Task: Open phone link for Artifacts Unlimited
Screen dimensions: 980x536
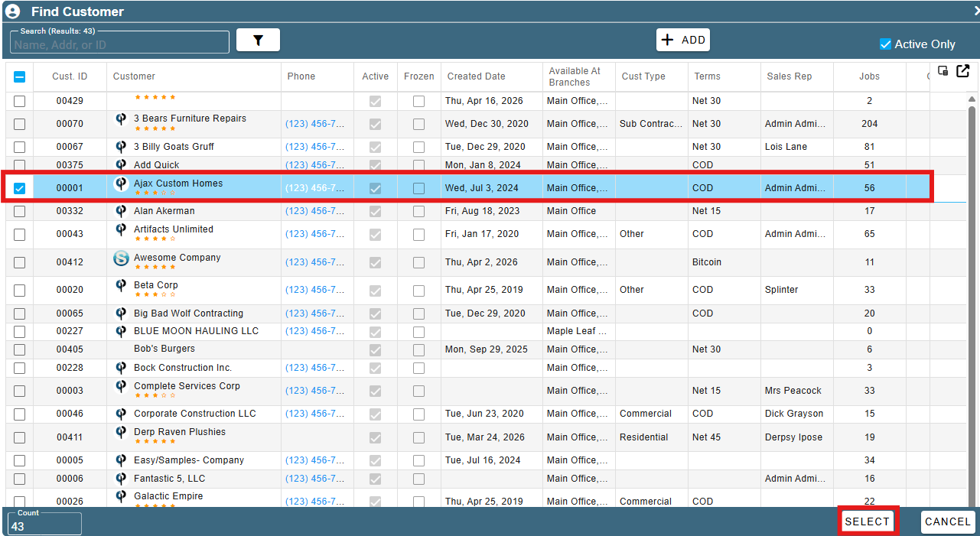Action: [315, 234]
